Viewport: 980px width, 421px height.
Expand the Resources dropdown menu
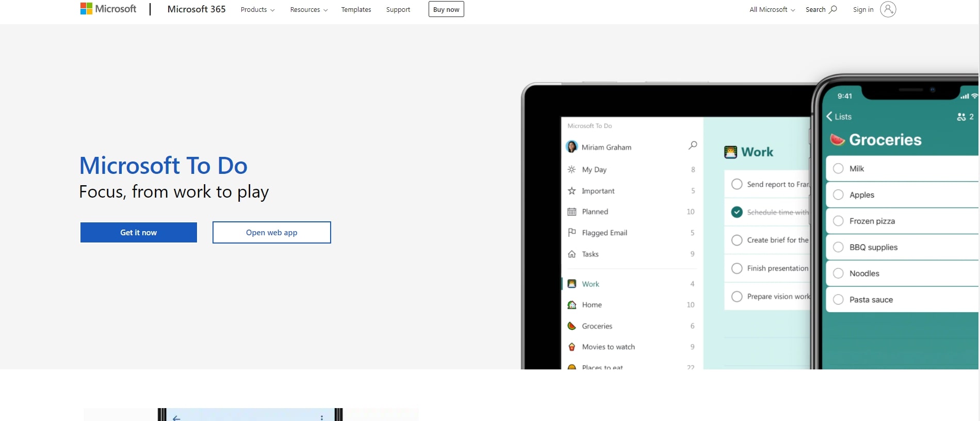[308, 9]
